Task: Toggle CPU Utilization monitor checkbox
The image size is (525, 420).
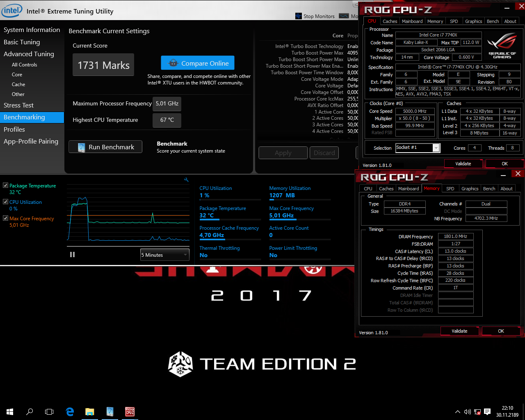Action: pos(5,202)
